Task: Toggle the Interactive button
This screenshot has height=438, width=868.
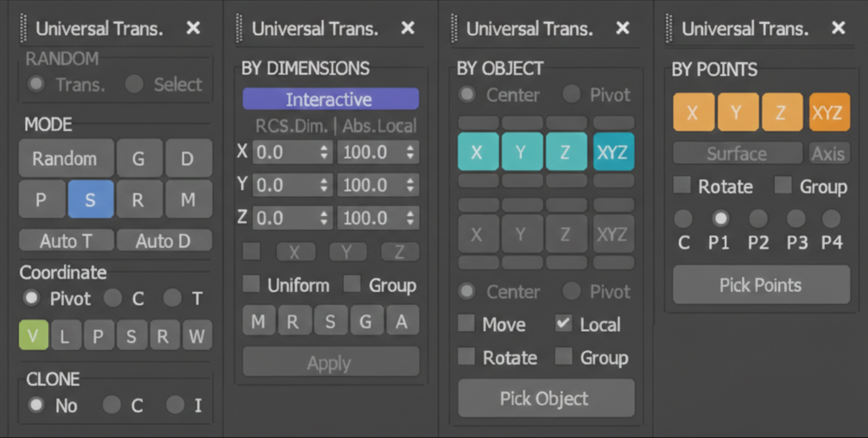Action: point(330,99)
